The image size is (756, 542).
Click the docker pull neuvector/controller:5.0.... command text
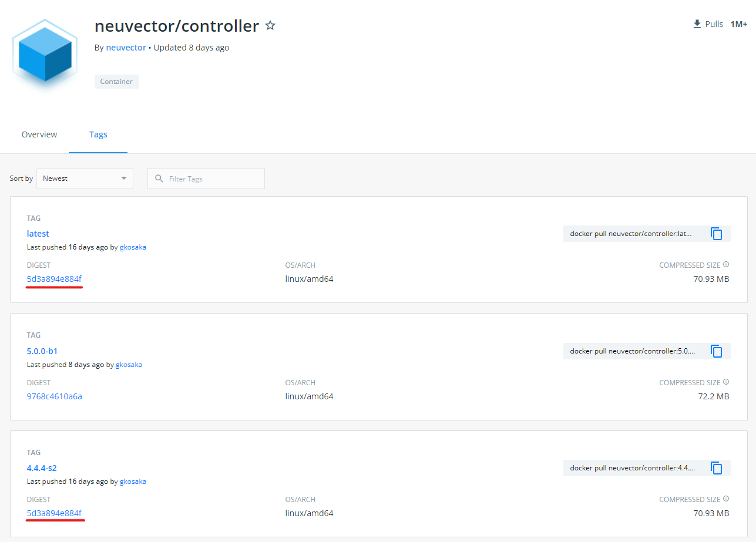click(x=633, y=351)
